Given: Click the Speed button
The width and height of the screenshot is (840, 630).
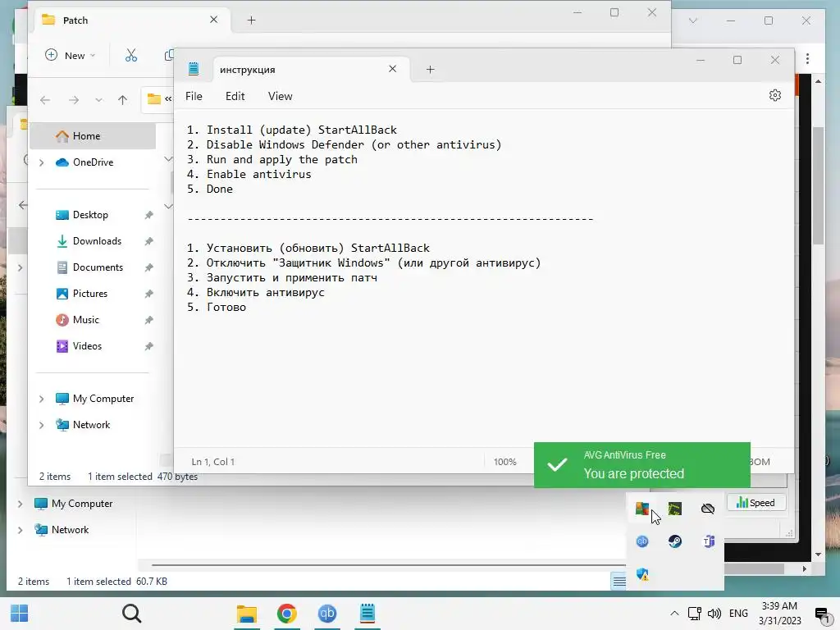Looking at the screenshot, I should [756, 503].
